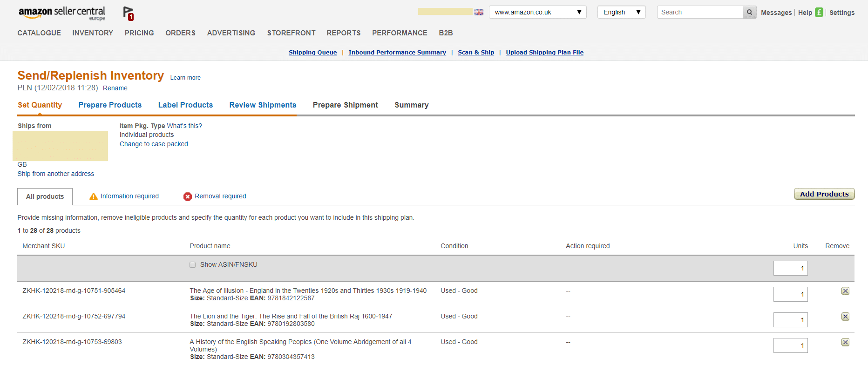Open the STOREFRONT menu
Image resolution: width=868 pixels, height=365 pixels.
(291, 33)
